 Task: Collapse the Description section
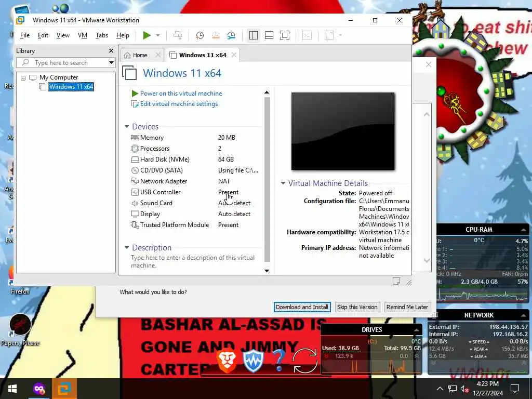[x=127, y=248]
